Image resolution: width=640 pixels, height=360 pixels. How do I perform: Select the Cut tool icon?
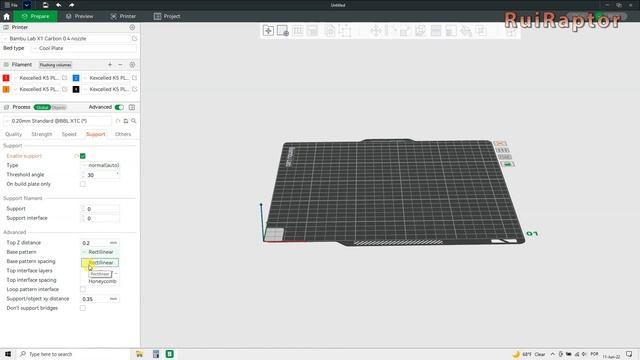436,31
